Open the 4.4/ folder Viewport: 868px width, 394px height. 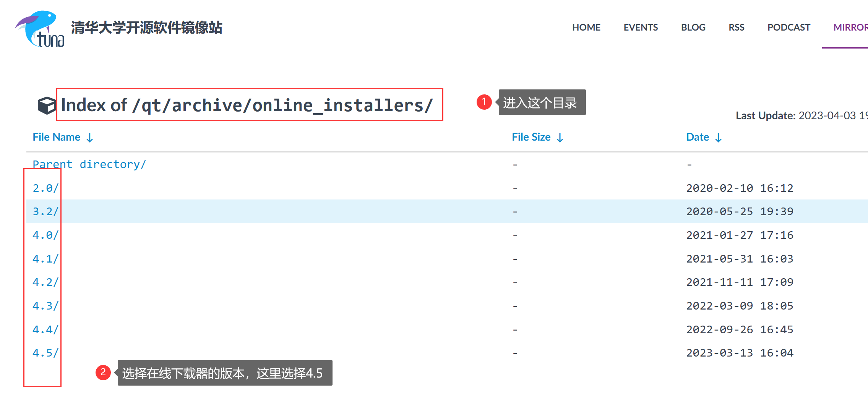(x=45, y=329)
